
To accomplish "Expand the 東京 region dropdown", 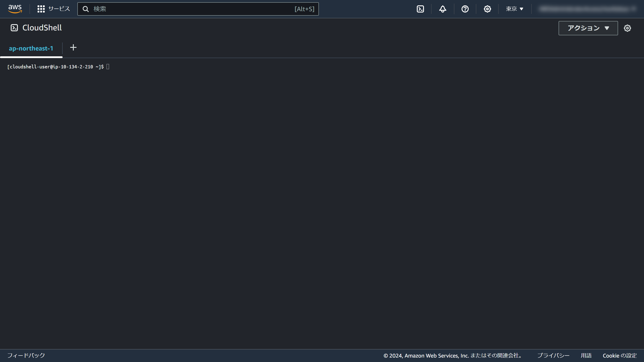I will pyautogui.click(x=515, y=9).
